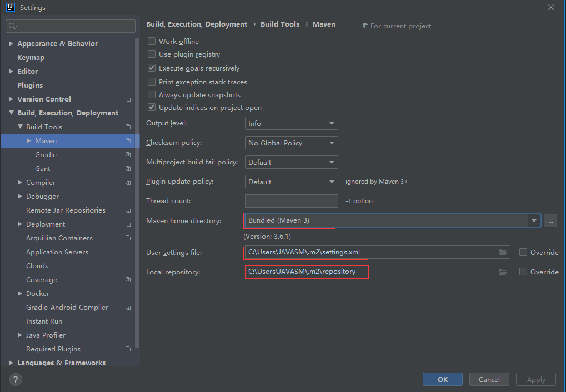Enable Use plugin registry checkbox
The height and width of the screenshot is (392, 566).
pyautogui.click(x=152, y=54)
